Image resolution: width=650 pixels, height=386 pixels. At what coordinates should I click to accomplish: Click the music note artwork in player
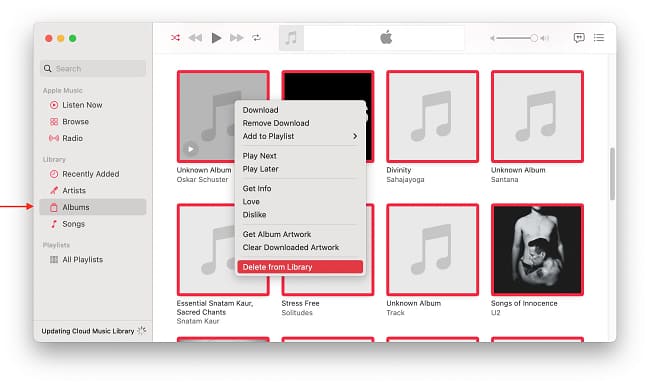(291, 38)
